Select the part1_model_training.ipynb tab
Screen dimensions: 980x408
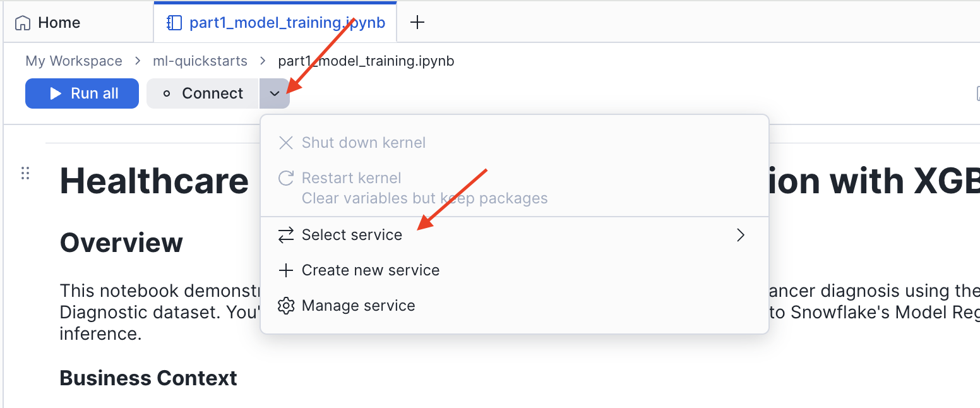pos(287,23)
